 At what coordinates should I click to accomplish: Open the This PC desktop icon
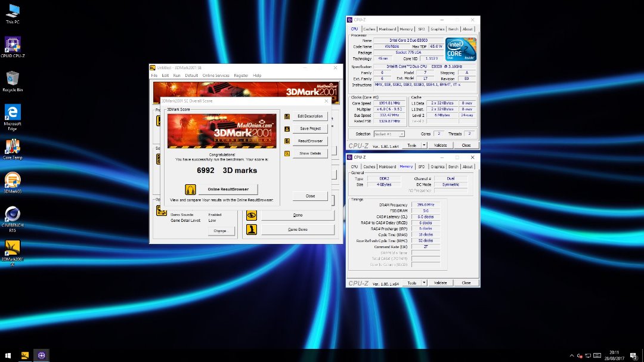point(13,14)
